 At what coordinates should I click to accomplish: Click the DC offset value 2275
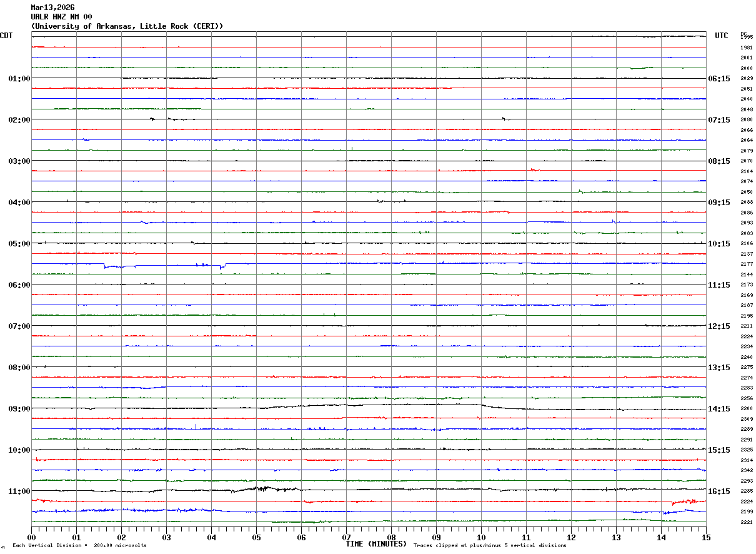pos(747,368)
